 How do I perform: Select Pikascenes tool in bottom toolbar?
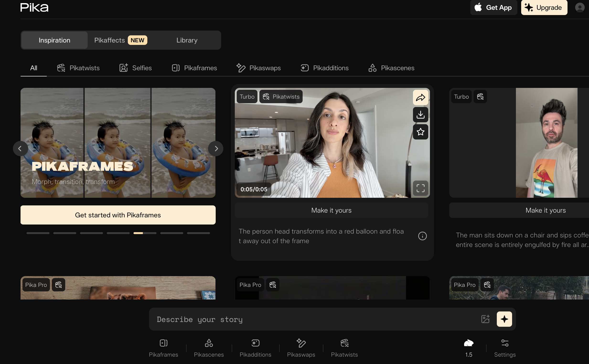(x=209, y=348)
